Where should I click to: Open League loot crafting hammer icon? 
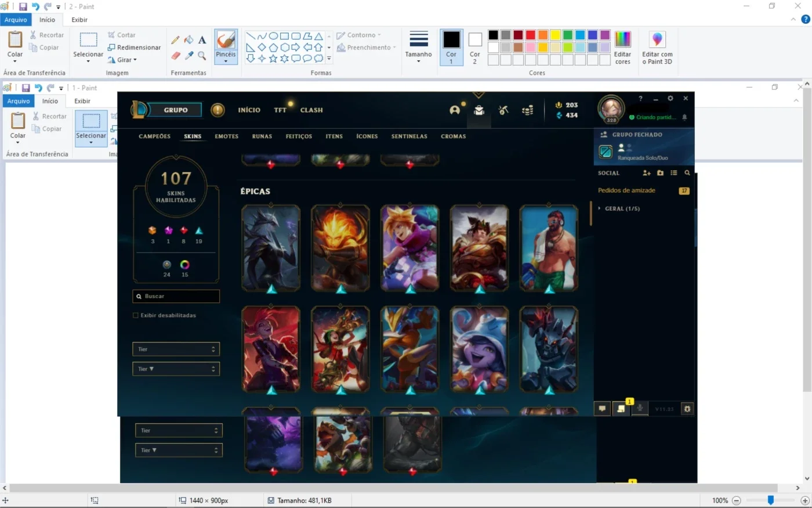[503, 110]
